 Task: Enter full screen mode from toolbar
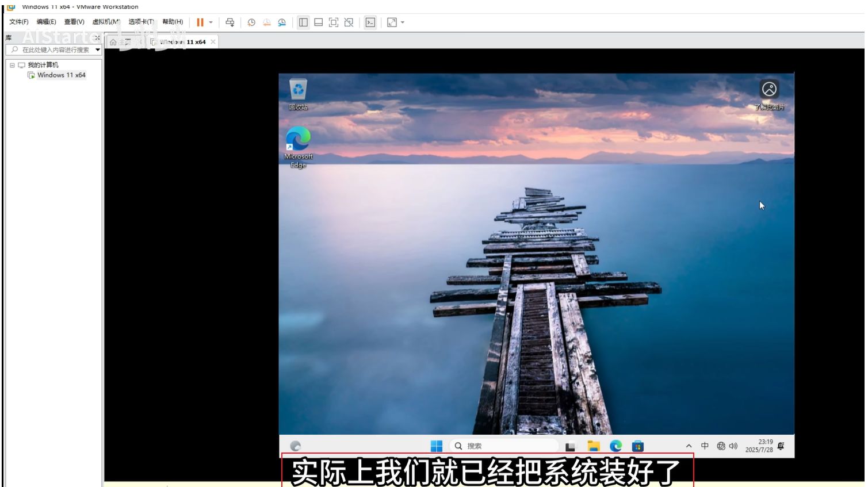[x=334, y=22]
